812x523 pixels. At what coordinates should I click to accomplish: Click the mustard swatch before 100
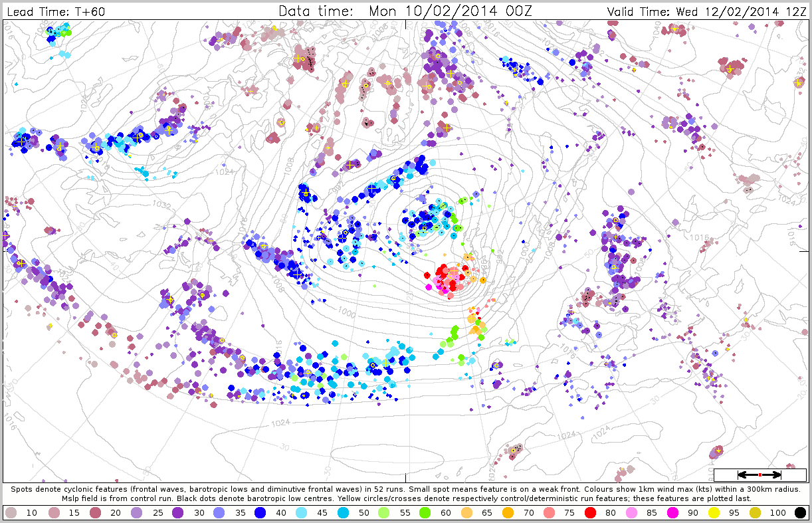(755, 512)
